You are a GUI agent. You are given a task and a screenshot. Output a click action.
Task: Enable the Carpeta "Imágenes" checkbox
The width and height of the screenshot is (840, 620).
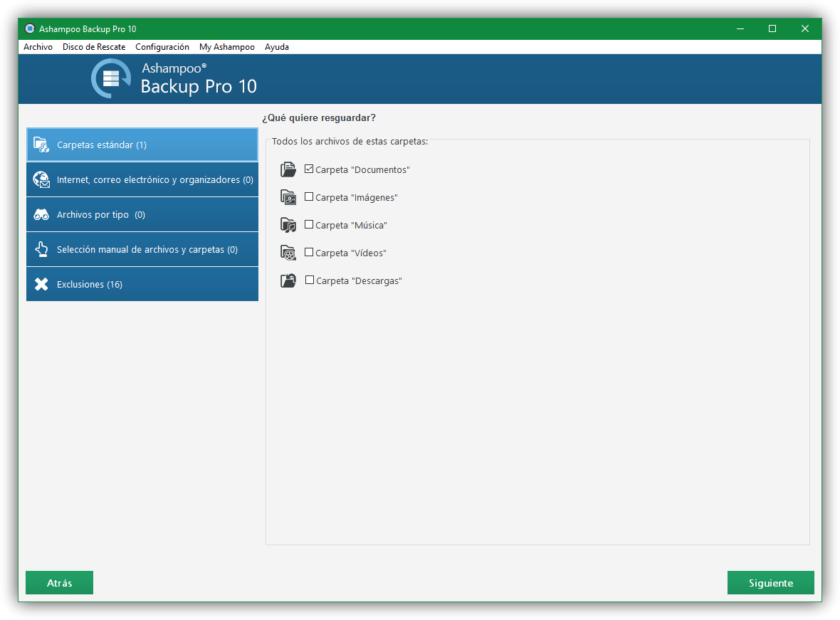[309, 196]
